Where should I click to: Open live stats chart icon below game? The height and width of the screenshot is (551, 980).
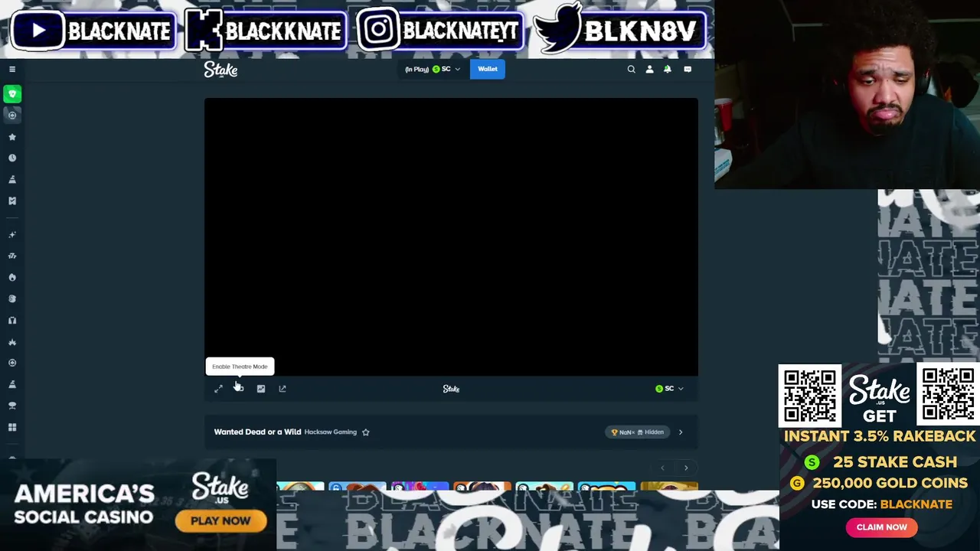coord(261,389)
